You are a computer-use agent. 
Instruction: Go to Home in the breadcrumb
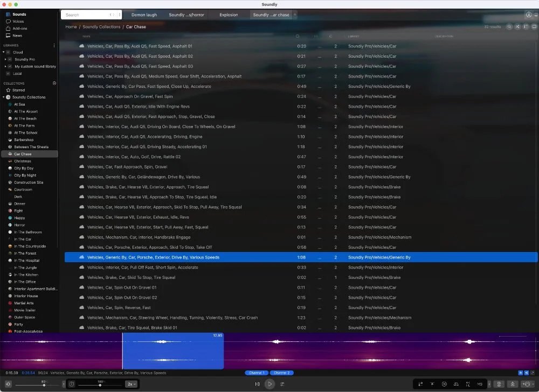point(71,27)
